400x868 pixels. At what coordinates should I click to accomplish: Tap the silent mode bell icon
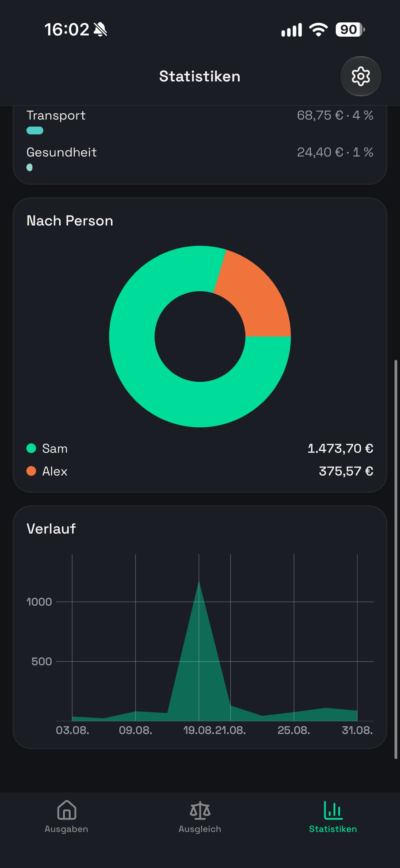click(x=100, y=30)
